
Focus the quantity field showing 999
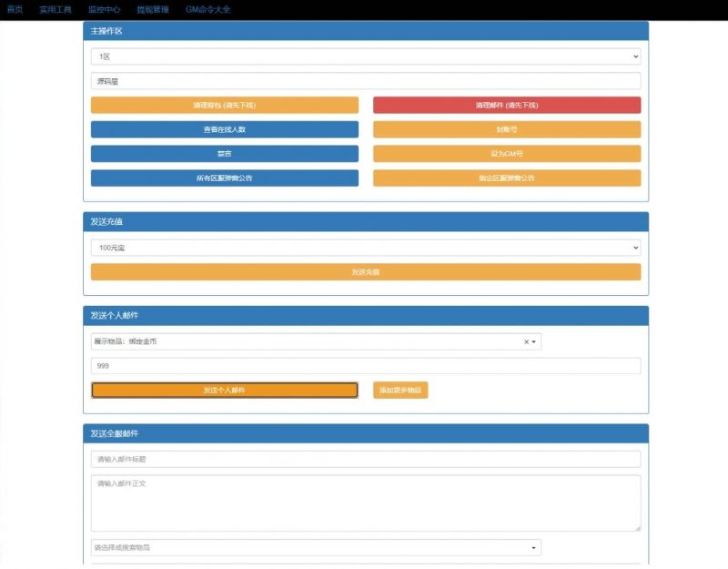(x=365, y=366)
